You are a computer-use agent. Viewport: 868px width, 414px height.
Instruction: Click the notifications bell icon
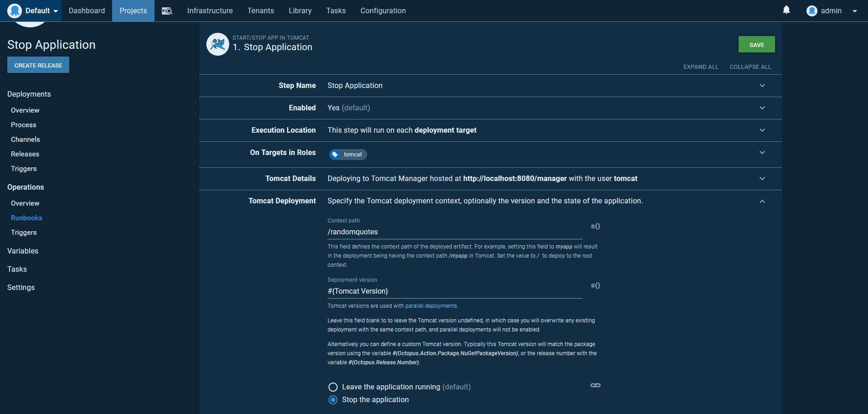[786, 10]
